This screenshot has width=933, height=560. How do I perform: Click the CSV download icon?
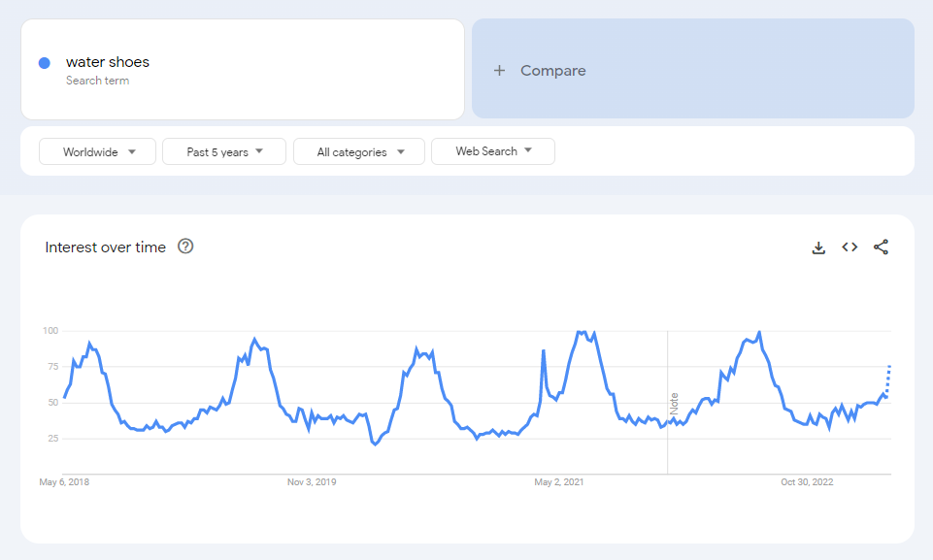(817, 247)
